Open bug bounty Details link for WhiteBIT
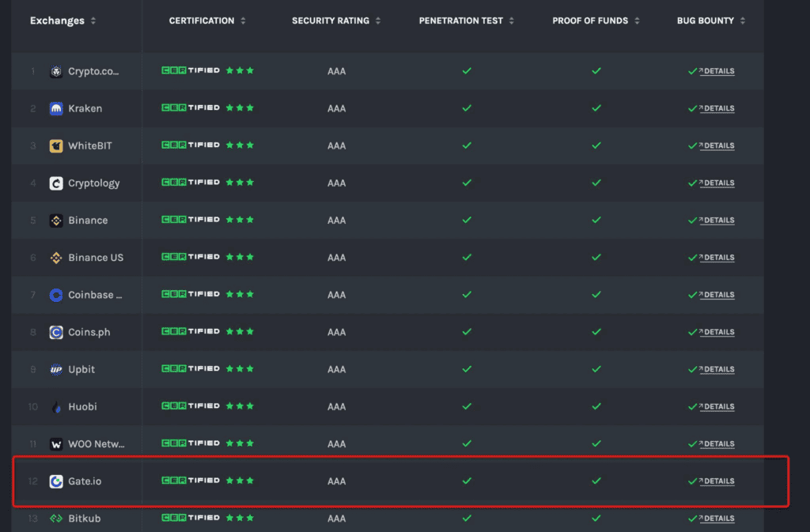The image size is (810, 532). [717, 145]
